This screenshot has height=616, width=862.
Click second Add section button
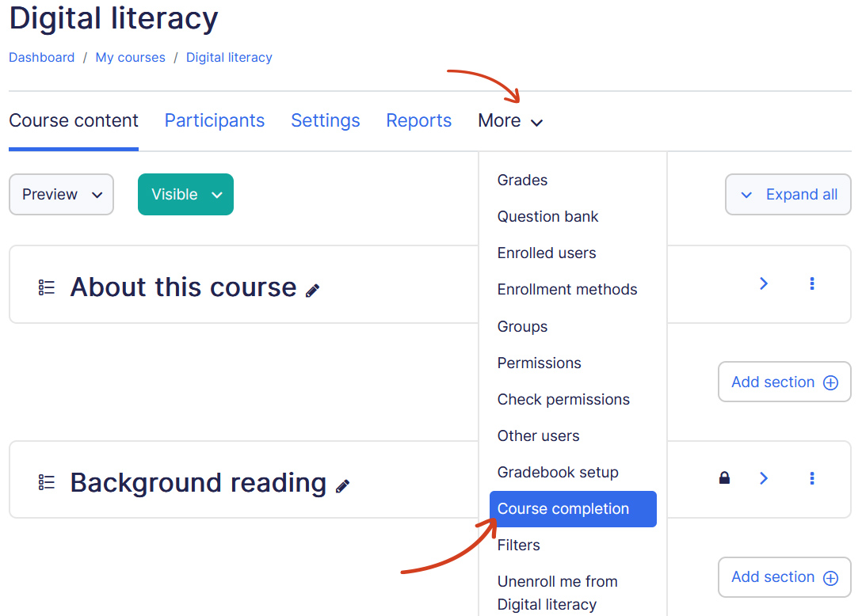(784, 577)
